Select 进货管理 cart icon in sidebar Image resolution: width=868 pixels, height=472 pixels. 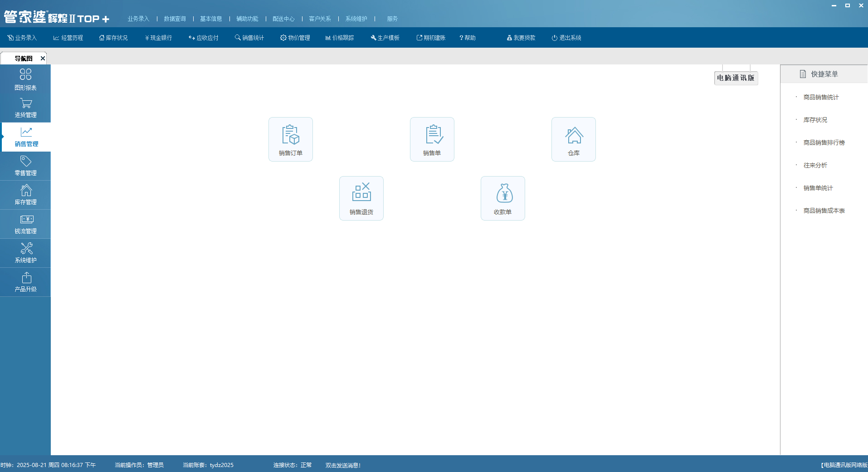[25, 108]
